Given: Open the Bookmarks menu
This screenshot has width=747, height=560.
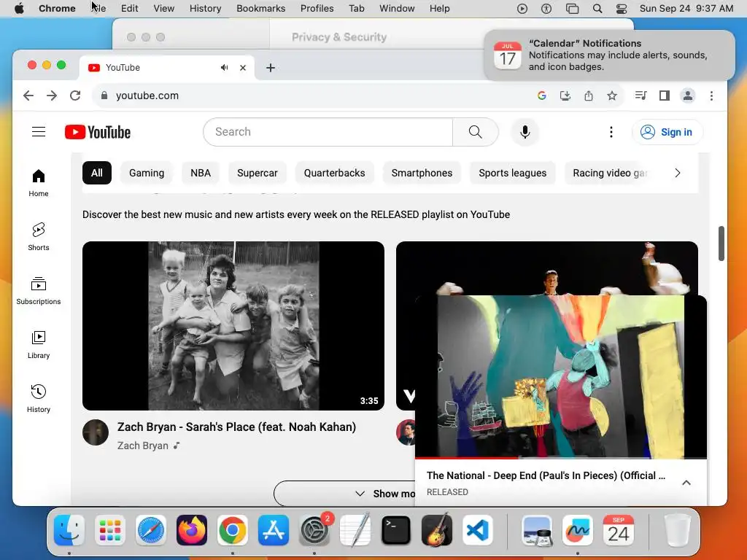Looking at the screenshot, I should tap(261, 8).
